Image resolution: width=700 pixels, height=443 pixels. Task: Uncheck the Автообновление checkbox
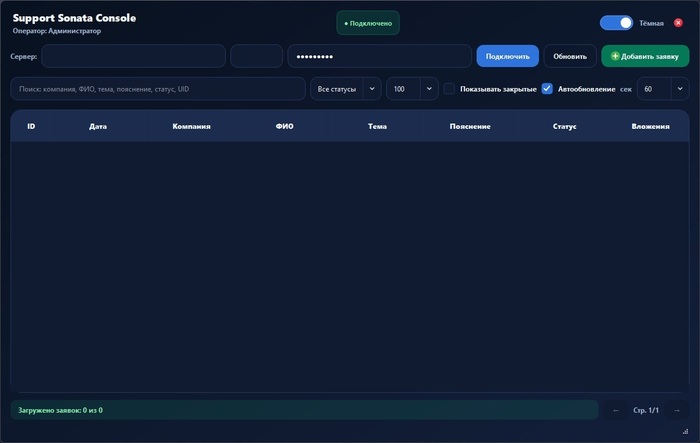(547, 89)
